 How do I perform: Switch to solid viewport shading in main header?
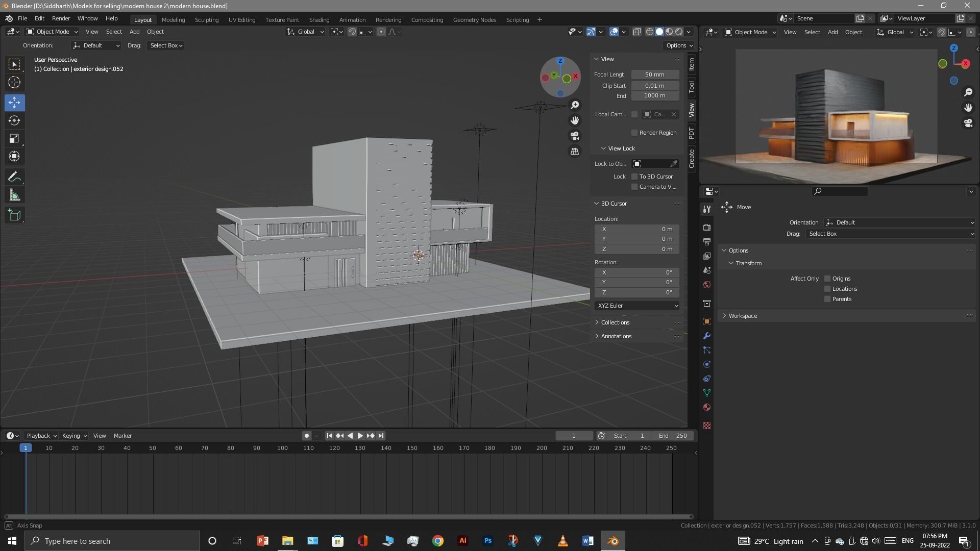[x=659, y=32]
